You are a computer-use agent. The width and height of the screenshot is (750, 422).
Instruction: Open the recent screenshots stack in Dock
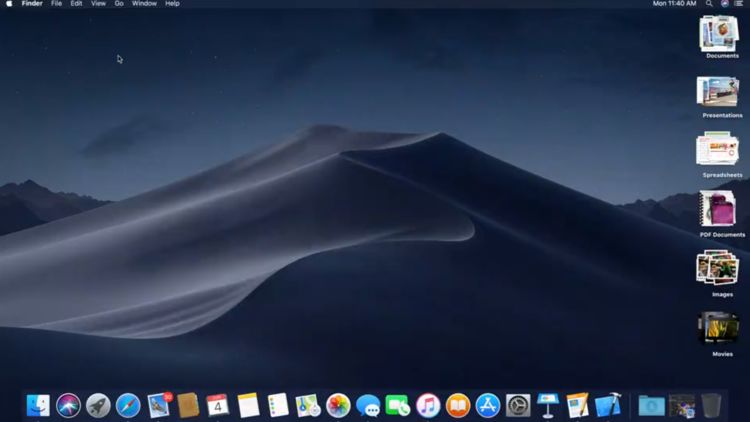[x=682, y=406]
